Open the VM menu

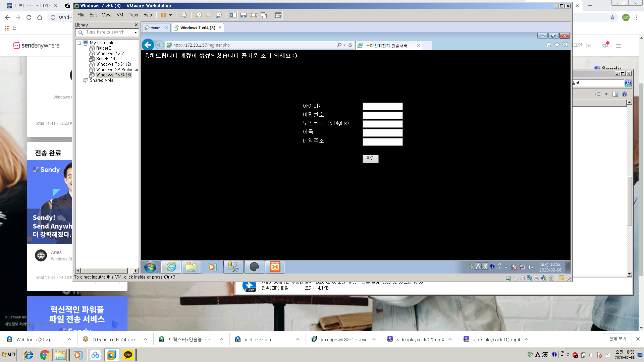click(x=120, y=15)
